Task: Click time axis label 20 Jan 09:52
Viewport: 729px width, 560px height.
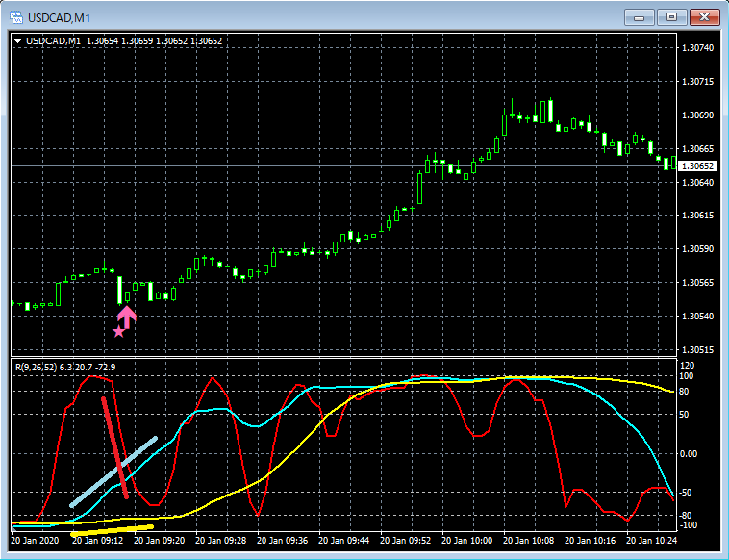Action: (406, 541)
